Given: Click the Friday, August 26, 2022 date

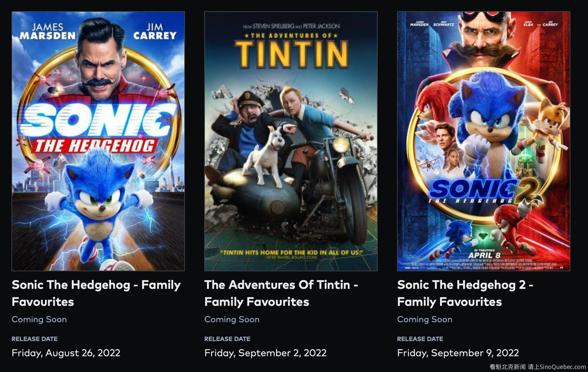Looking at the screenshot, I should pos(66,353).
